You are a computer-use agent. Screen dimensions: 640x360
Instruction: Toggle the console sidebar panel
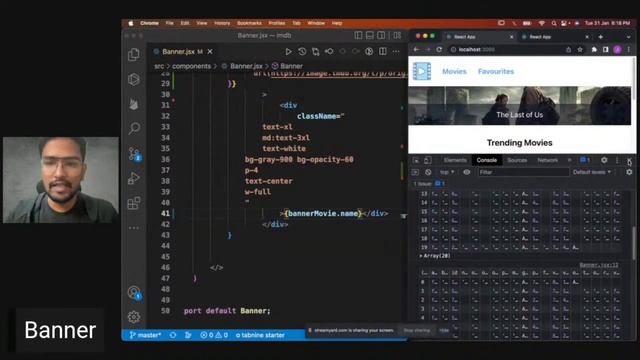(416, 172)
